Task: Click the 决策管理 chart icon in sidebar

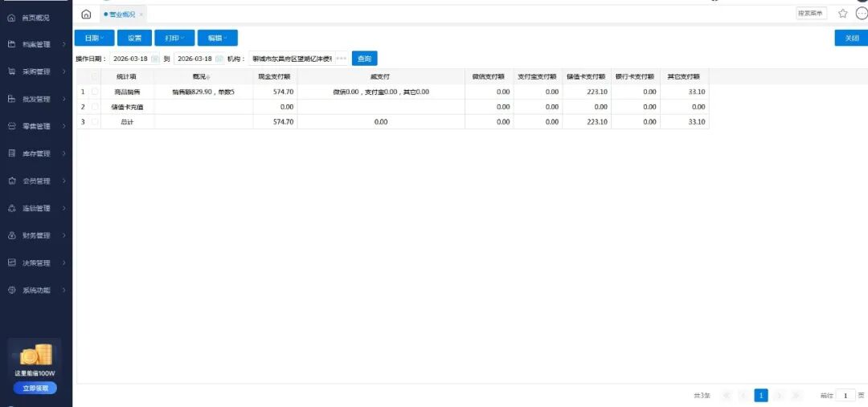Action: click(x=12, y=263)
